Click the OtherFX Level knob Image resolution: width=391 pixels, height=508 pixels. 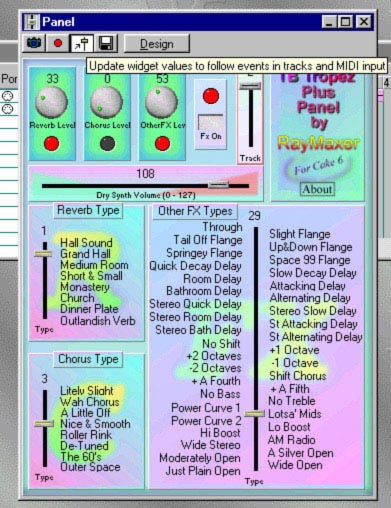[161, 102]
